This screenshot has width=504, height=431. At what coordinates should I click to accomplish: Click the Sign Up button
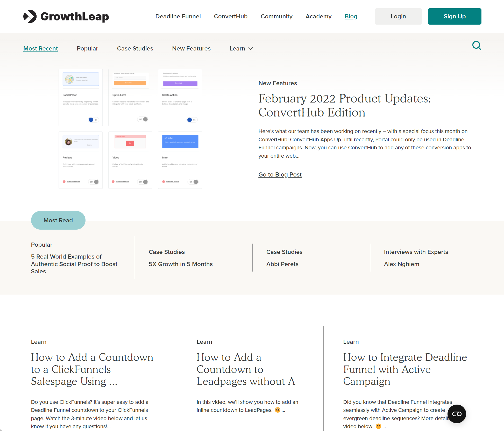pyautogui.click(x=455, y=16)
